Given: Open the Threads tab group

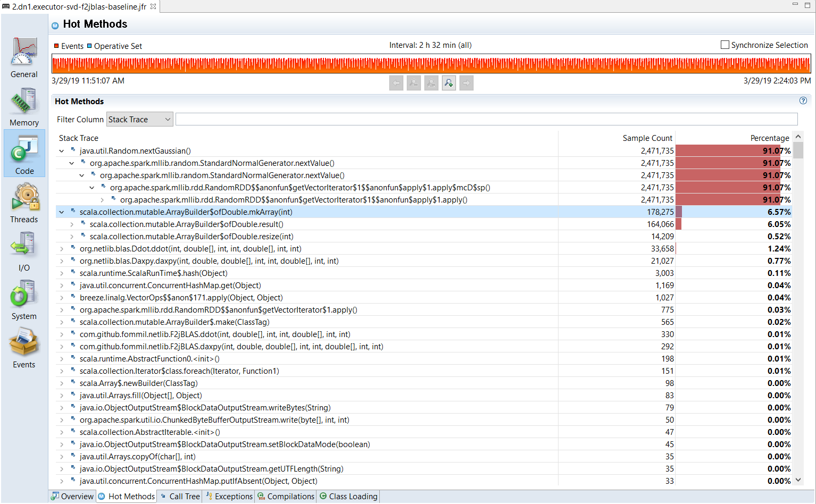Looking at the screenshot, I should click(24, 203).
